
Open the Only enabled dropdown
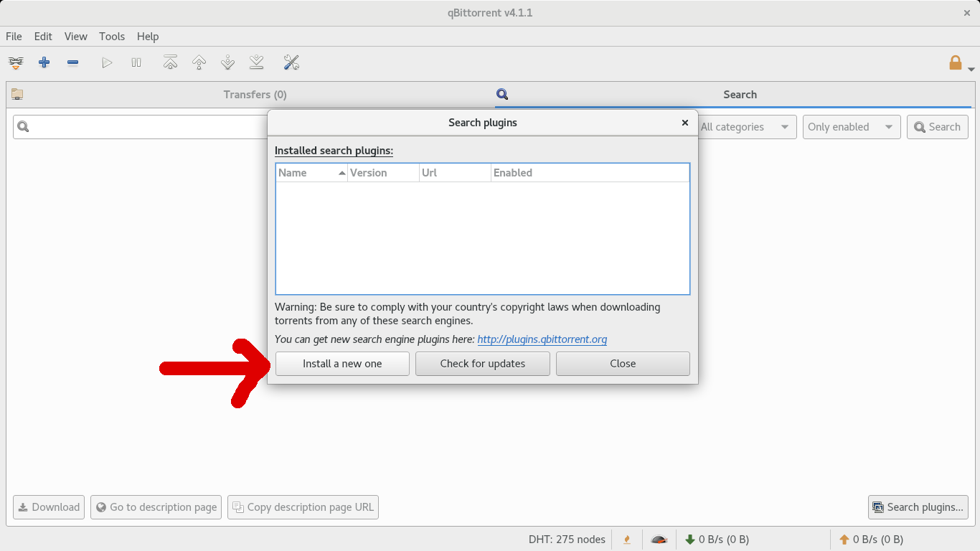852,127
